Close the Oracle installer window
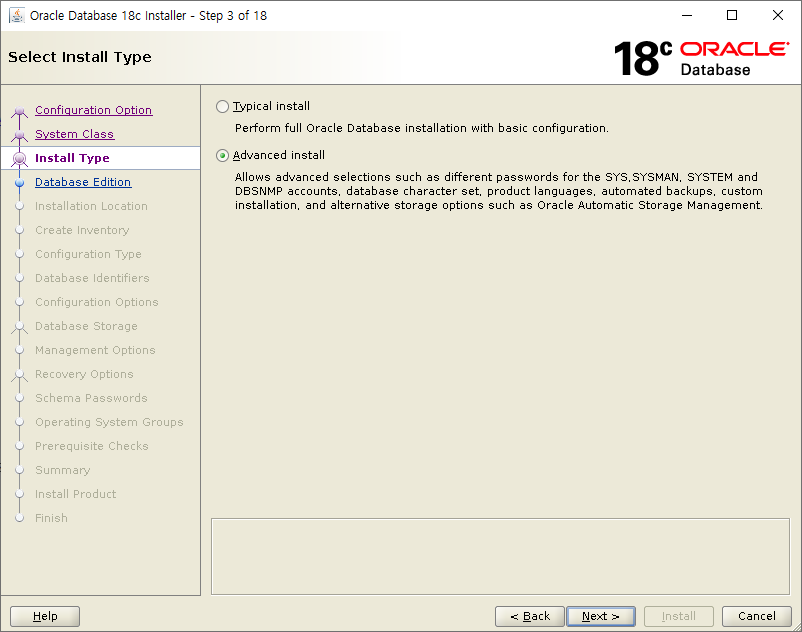This screenshot has height=632, width=802. (777, 15)
